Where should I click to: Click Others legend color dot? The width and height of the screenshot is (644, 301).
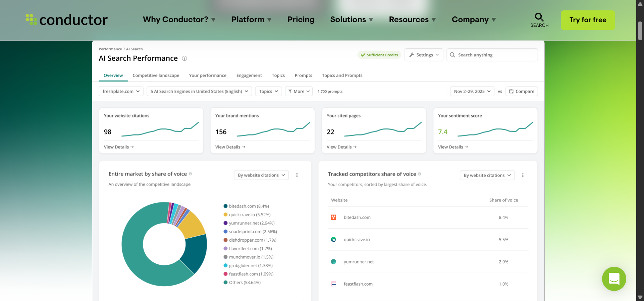(225, 282)
